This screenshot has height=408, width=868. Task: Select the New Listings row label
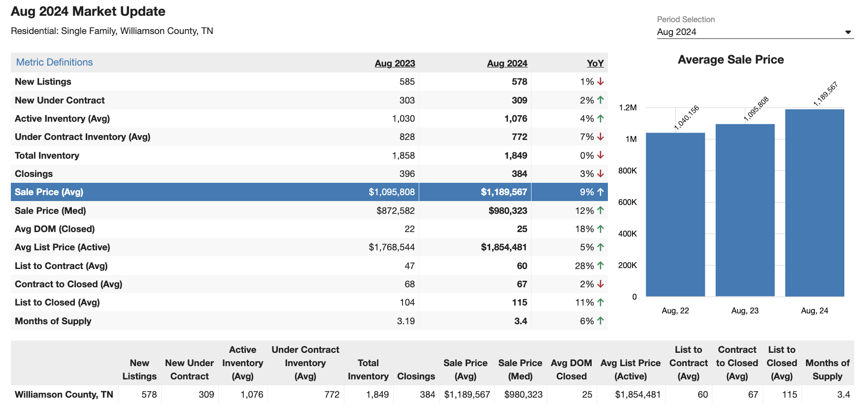[43, 82]
